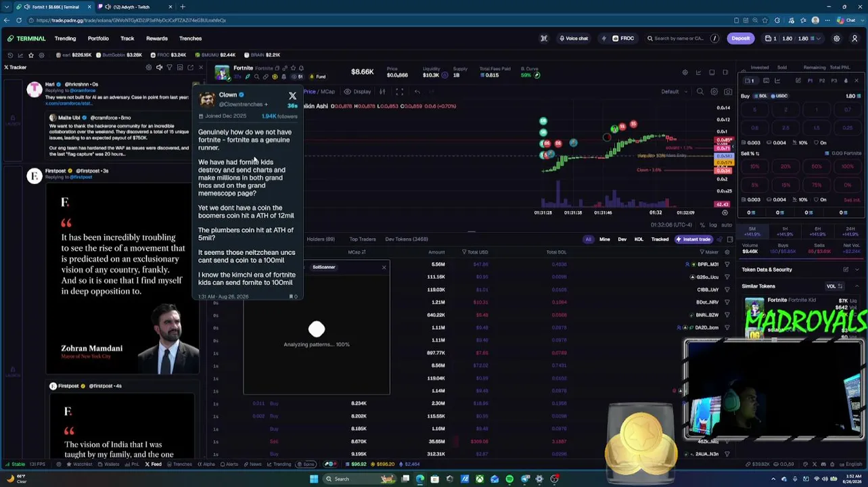Switch to Holders (89) tab
Image resolution: width=868 pixels, height=487 pixels.
pos(321,239)
